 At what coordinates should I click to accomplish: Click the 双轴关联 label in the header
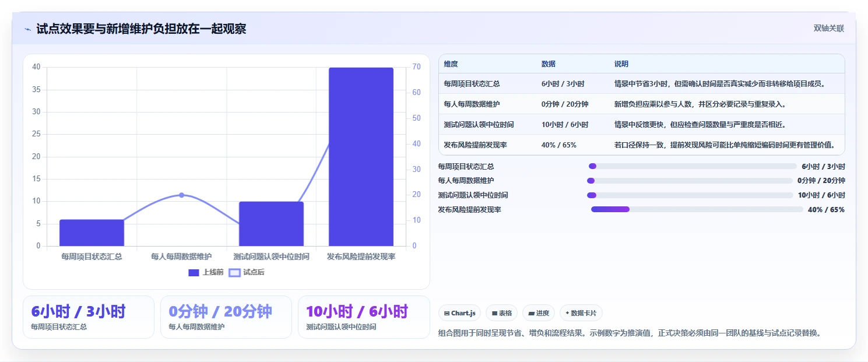tap(829, 28)
